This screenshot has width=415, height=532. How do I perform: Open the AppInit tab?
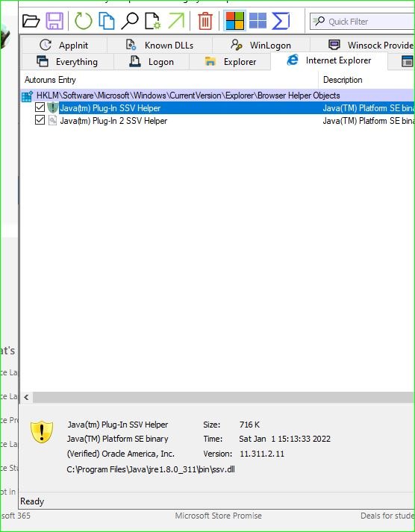[63, 45]
